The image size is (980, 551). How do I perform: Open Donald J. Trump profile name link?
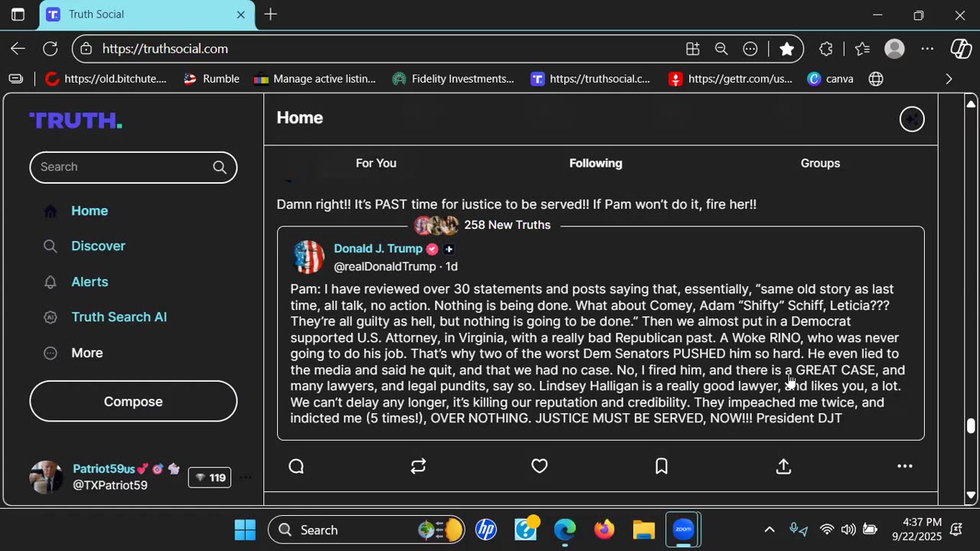click(378, 249)
